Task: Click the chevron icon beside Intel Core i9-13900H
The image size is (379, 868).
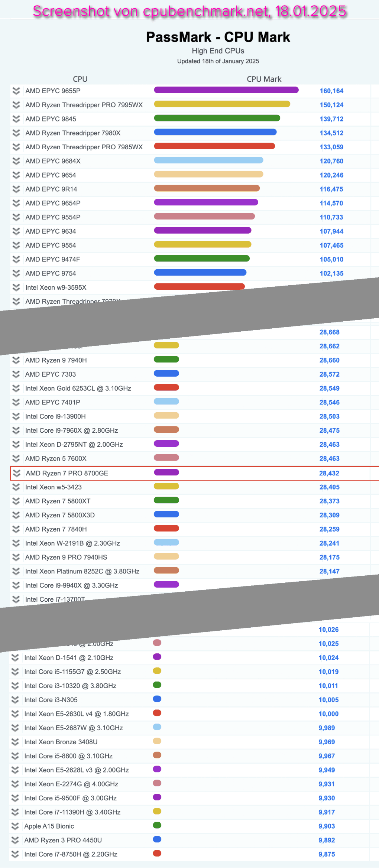Action: click(16, 416)
